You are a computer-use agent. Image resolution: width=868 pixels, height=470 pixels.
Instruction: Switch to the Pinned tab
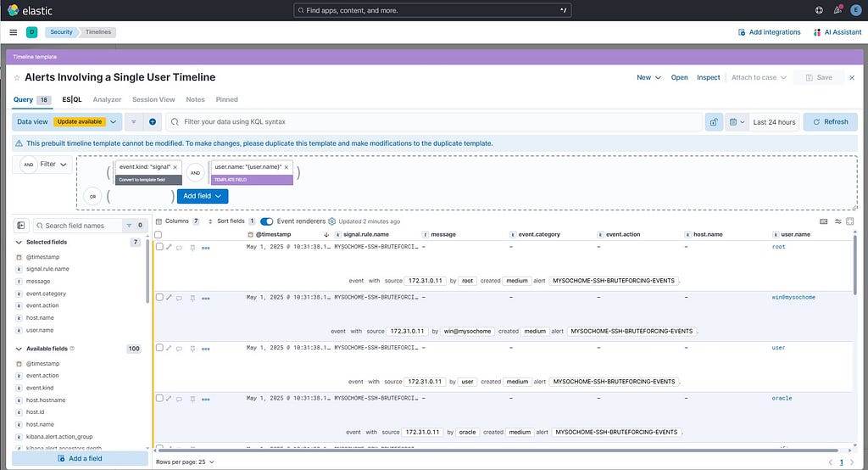point(227,100)
